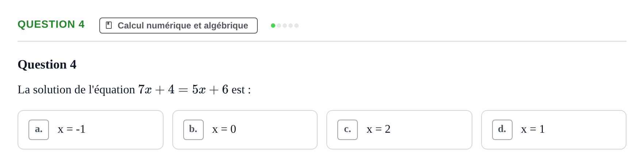Select answer x = 1
The image size is (644, 167).
pos(554,130)
